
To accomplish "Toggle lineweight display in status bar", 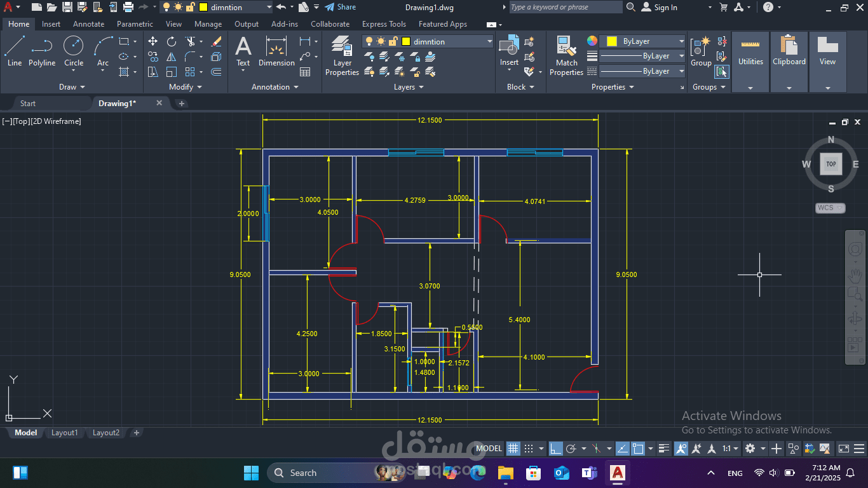I will coord(664,449).
